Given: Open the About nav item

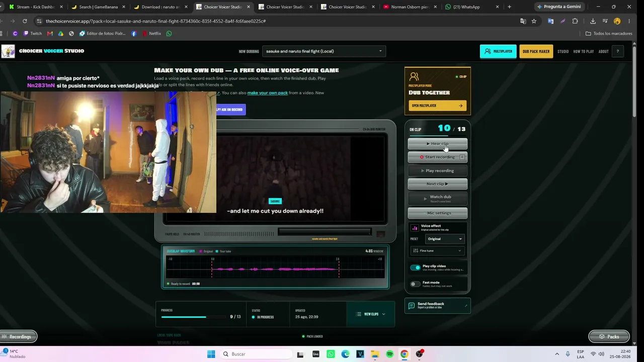Looking at the screenshot, I should pyautogui.click(x=604, y=51).
